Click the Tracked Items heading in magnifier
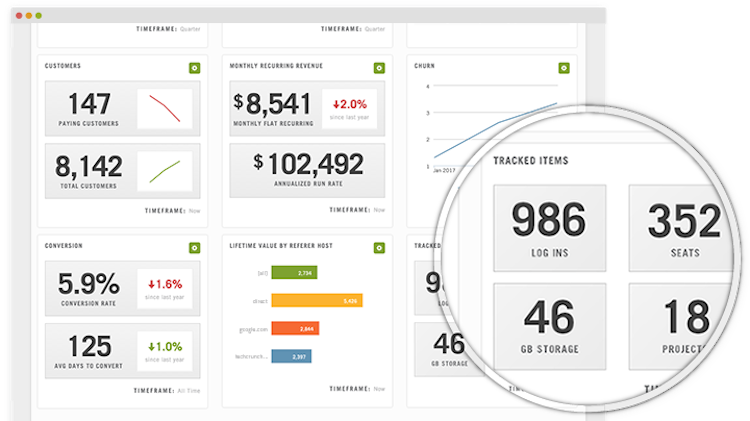The image size is (750, 421). (531, 161)
